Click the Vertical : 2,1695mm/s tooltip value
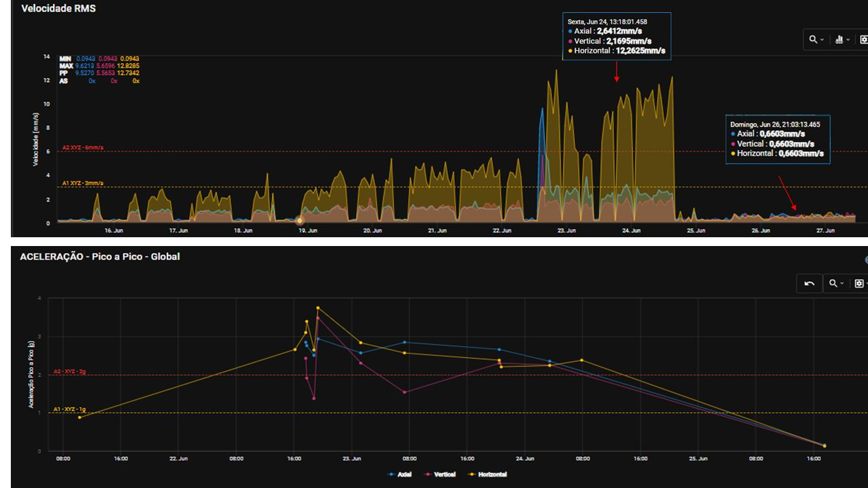Viewport: 868px width, 488px height. (612, 41)
